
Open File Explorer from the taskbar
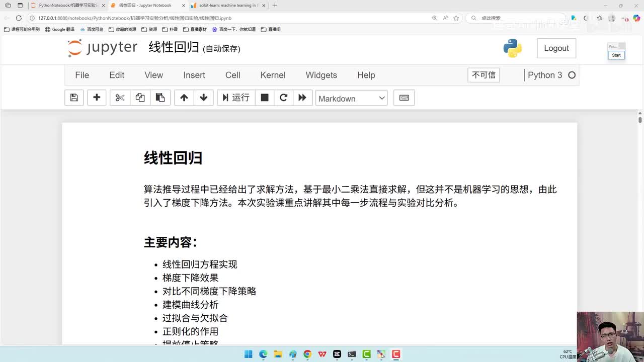tap(278, 354)
